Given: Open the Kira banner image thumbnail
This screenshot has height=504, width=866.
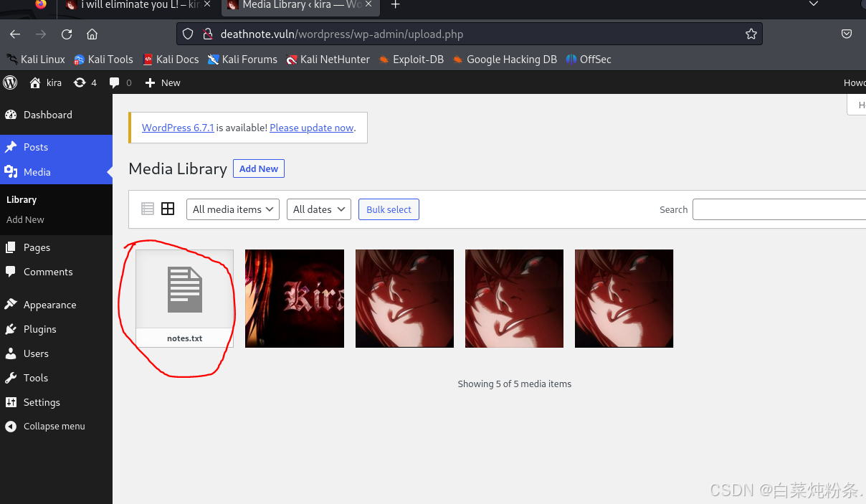Looking at the screenshot, I should tap(295, 298).
